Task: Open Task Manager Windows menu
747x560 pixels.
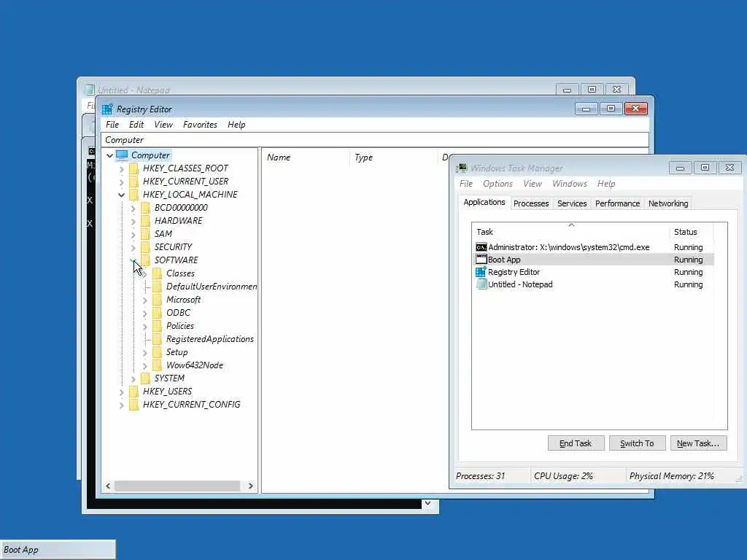Action: [570, 184]
